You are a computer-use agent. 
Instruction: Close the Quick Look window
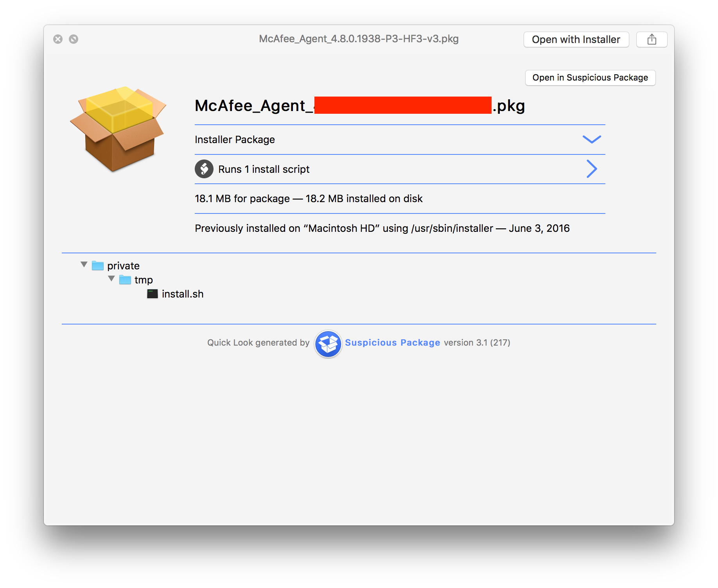[58, 39]
